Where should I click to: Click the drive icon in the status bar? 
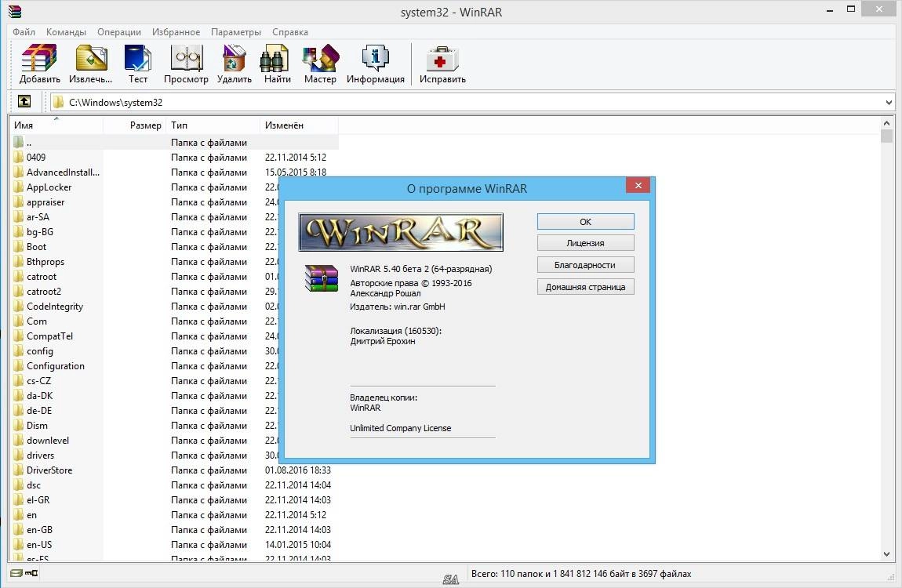tap(16, 573)
